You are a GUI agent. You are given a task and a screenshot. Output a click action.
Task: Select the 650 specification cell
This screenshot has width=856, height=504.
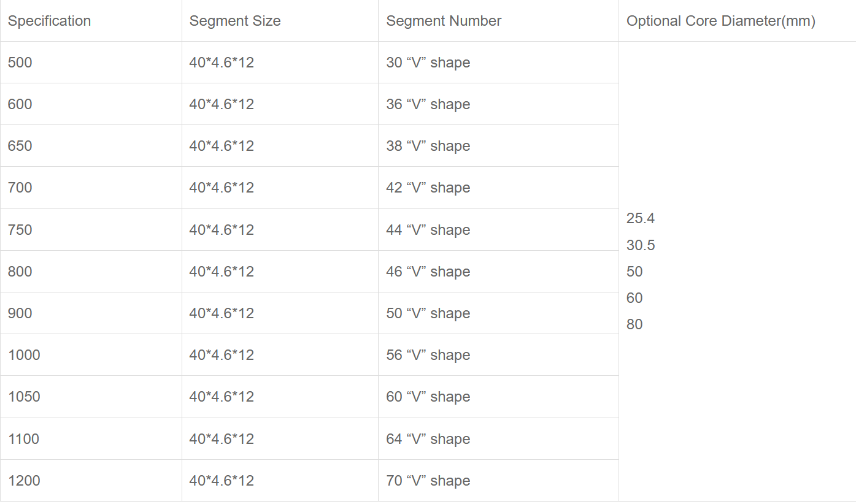coord(20,146)
